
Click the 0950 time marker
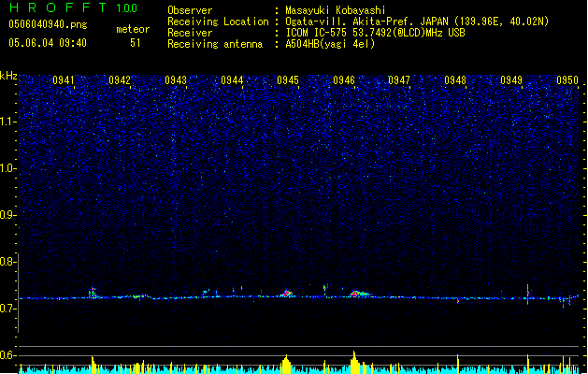click(567, 80)
